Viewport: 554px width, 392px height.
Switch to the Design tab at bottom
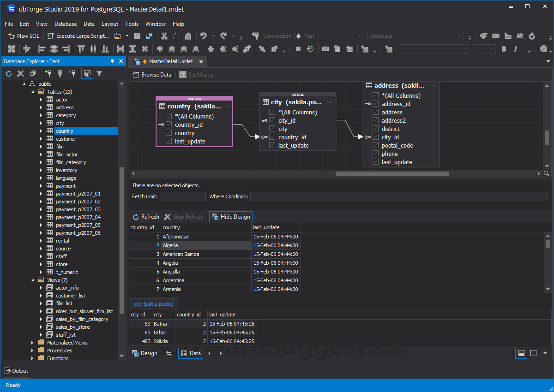coord(145,353)
